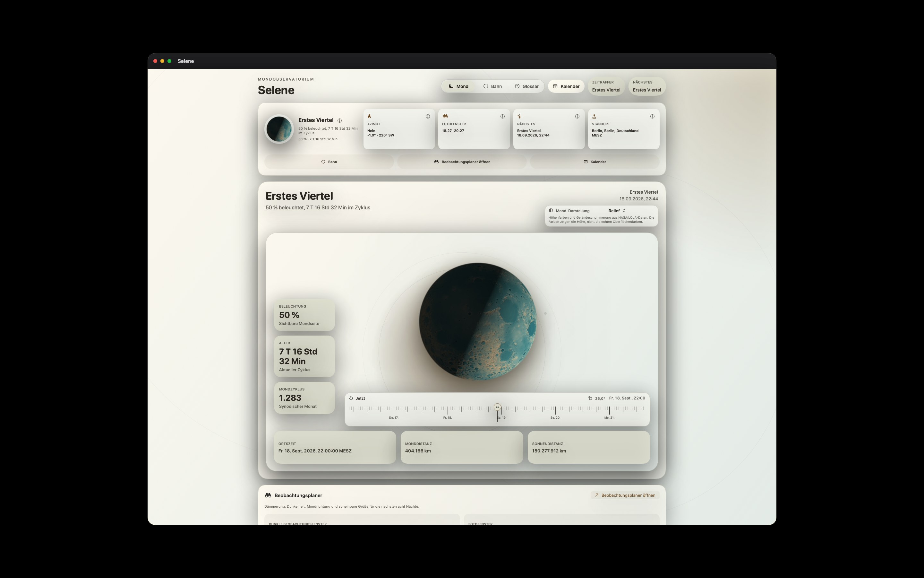924x578 pixels.
Task: Click wide Beobachtungsplaner öffnen button in summary card
Action: coord(462,162)
